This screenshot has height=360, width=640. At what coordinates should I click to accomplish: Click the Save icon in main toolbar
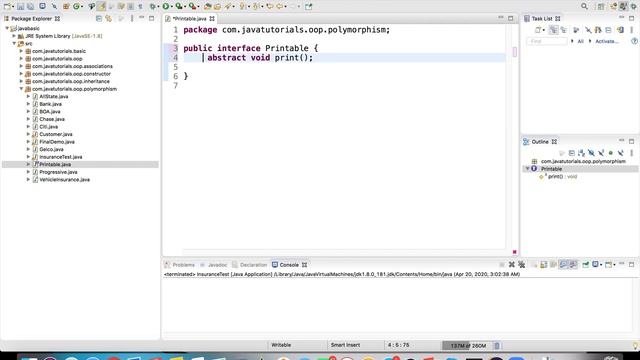20,7
